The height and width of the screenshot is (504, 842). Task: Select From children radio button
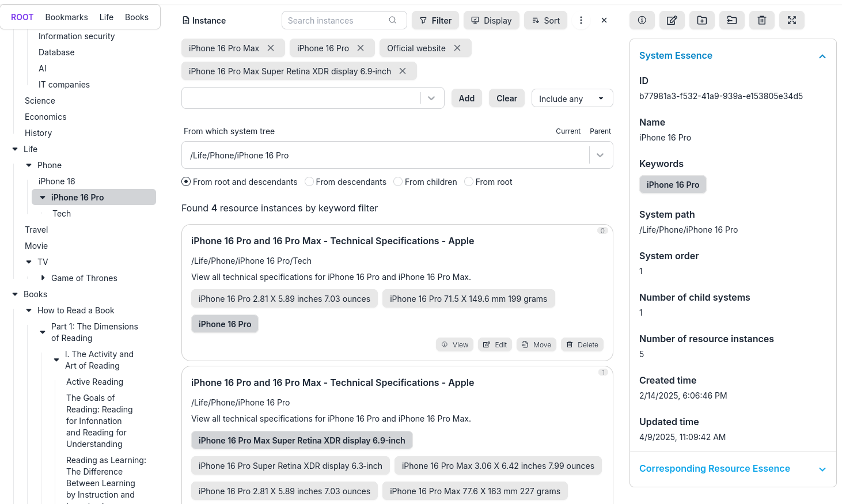[x=398, y=181]
